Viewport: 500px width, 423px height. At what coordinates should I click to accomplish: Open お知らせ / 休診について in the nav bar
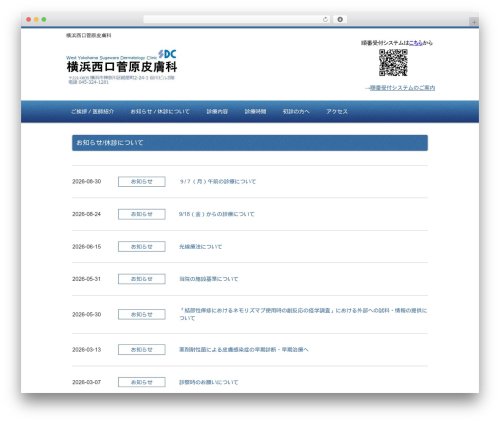coord(160,111)
